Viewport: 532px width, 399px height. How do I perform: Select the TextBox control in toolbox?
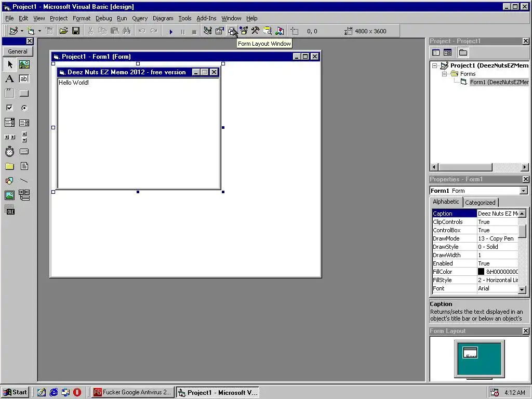coord(24,79)
